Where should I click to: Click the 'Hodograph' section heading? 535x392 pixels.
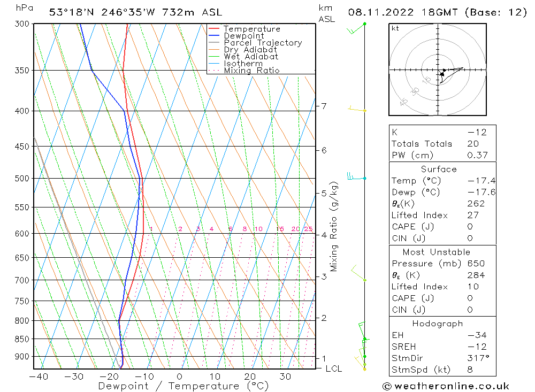click(x=438, y=324)
